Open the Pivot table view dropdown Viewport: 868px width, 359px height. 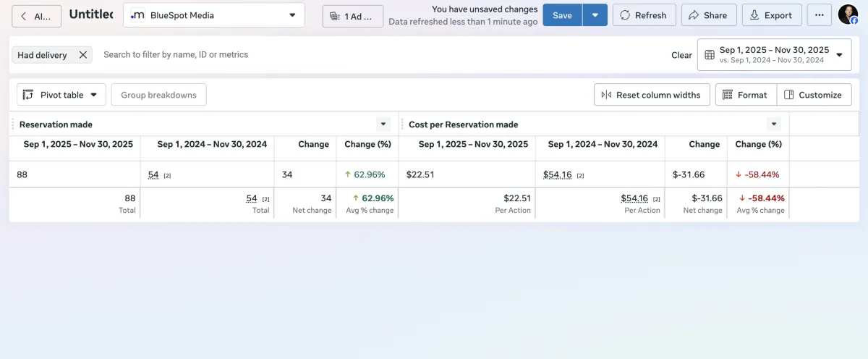pyautogui.click(x=61, y=95)
